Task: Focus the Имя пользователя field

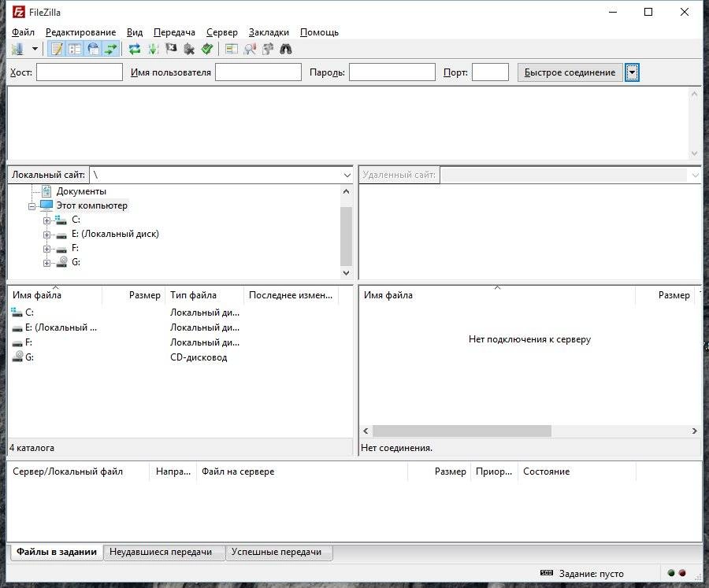Action: point(258,72)
